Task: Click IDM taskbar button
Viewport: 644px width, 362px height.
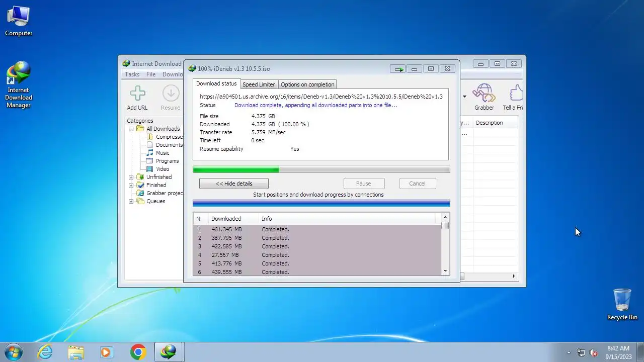Action: (169, 352)
